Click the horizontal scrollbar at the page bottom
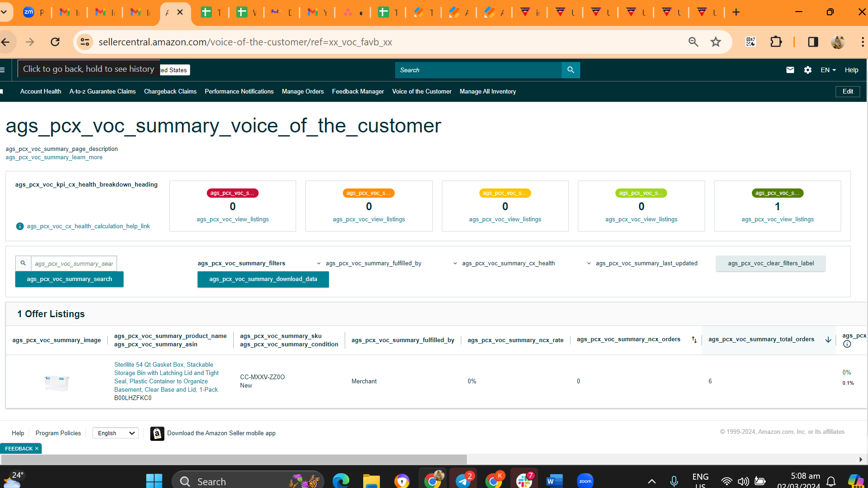Image resolution: width=868 pixels, height=488 pixels. pyautogui.click(x=234, y=459)
